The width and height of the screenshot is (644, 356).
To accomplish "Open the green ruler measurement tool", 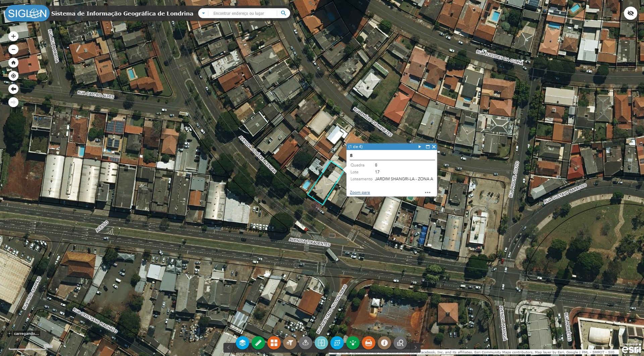I will tap(258, 343).
